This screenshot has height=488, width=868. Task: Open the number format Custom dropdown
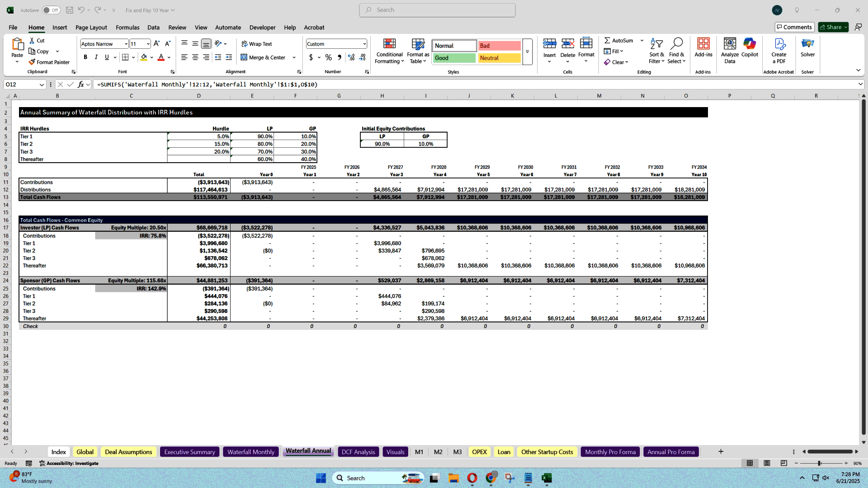364,44
